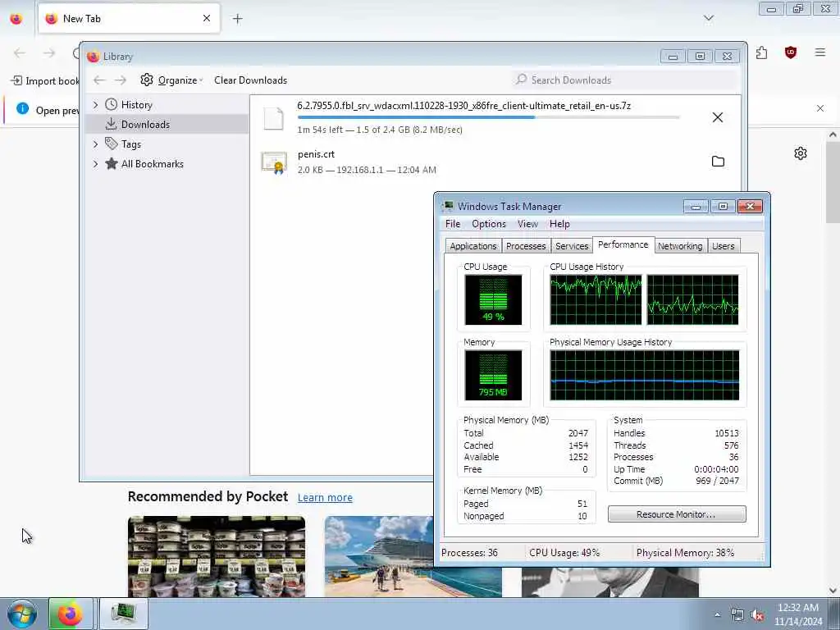Open Task Manager View menu
Screen dimensions: 840x630
[527, 224]
